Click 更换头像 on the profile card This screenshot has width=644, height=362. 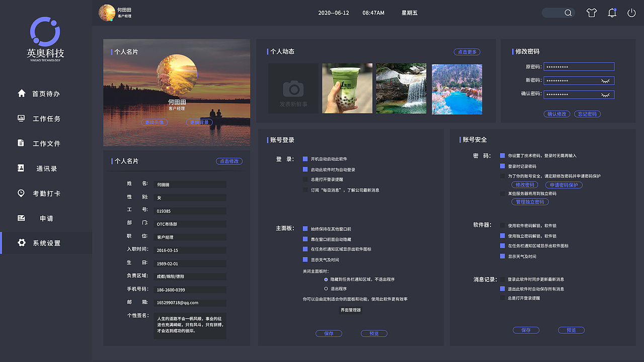[x=153, y=122]
